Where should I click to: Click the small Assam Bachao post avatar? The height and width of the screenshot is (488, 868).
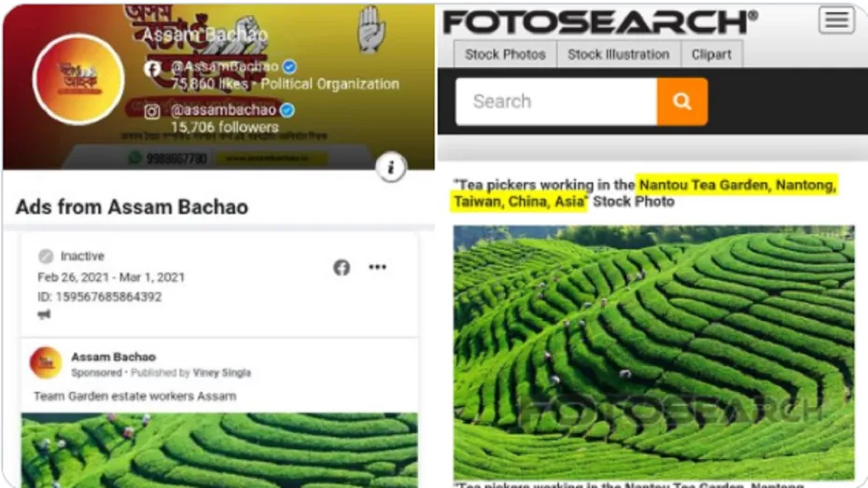46,363
